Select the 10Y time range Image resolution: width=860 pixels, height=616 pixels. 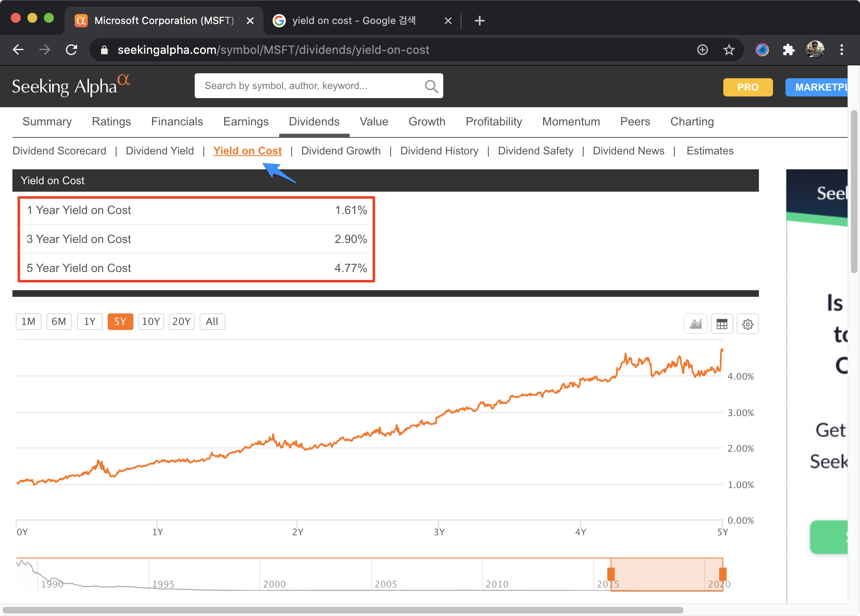point(151,322)
